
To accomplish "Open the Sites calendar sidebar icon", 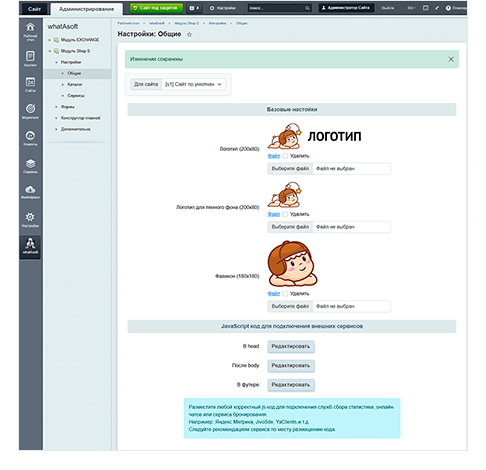I will (30, 84).
